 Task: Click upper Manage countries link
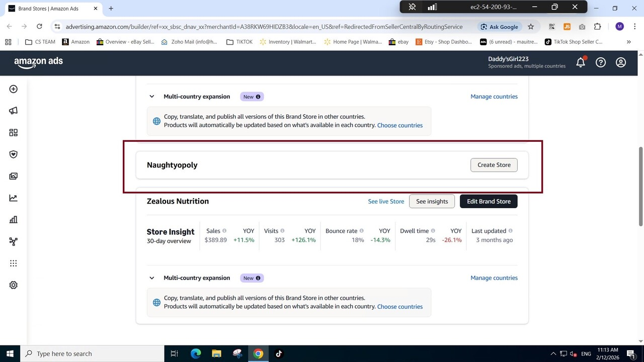tap(494, 97)
